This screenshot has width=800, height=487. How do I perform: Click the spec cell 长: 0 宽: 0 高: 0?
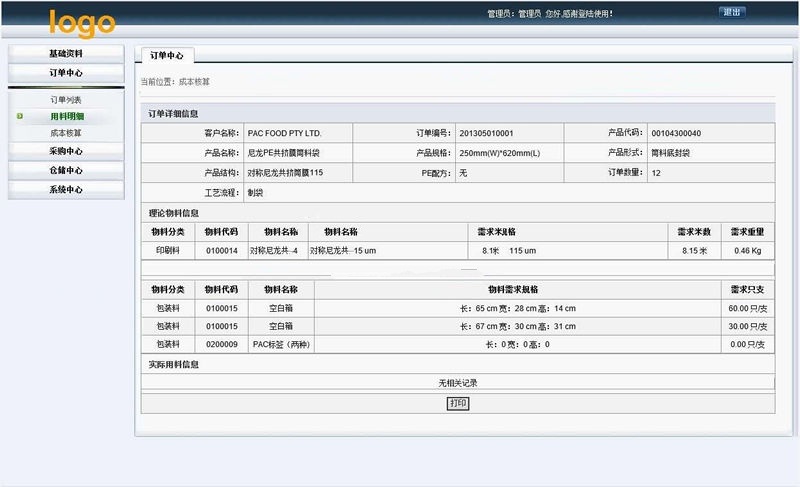point(518,344)
